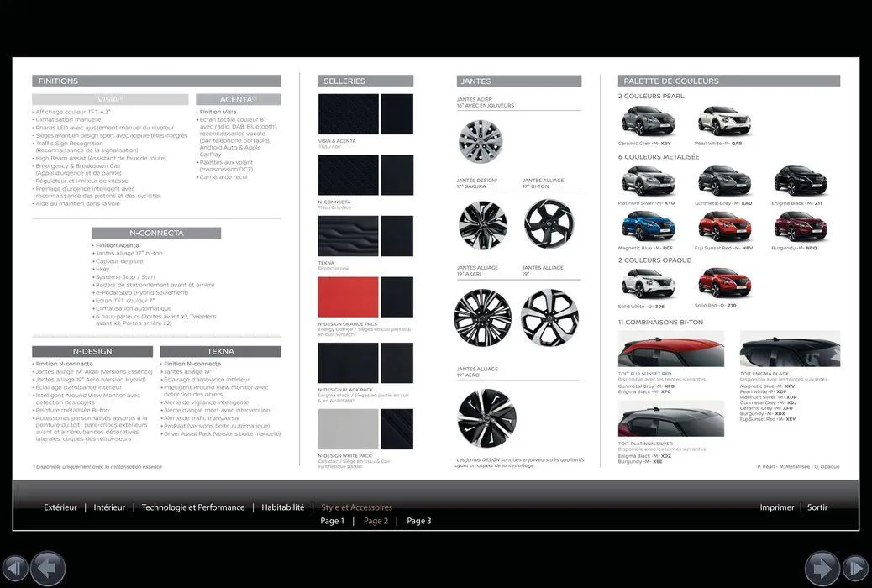Open Page 3

click(418, 521)
